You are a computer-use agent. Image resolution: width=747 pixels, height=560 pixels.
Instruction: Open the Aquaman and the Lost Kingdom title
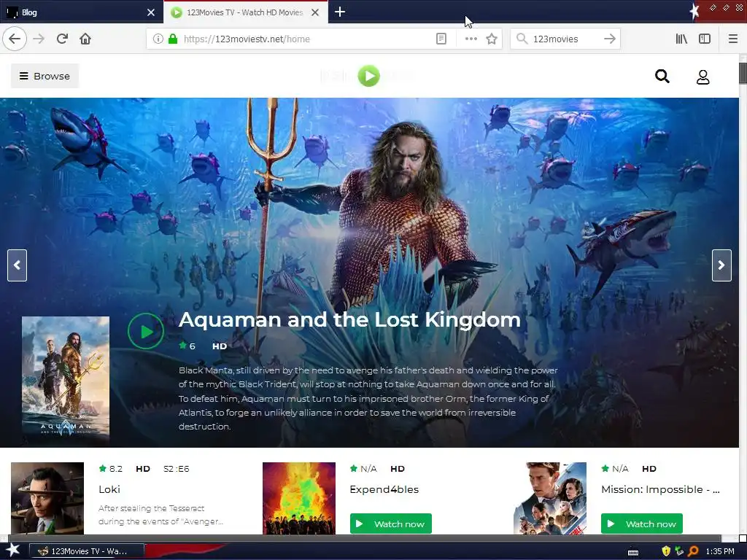[x=349, y=319]
